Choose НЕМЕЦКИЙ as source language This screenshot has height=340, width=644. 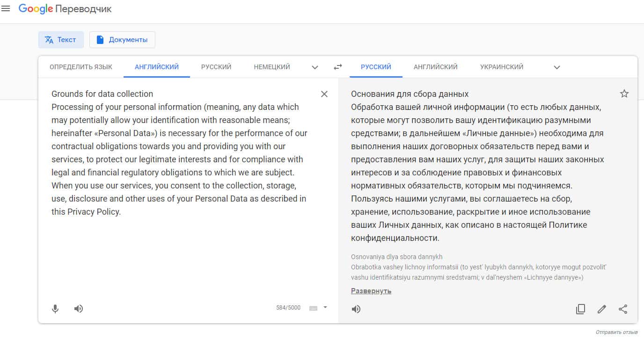[272, 67]
